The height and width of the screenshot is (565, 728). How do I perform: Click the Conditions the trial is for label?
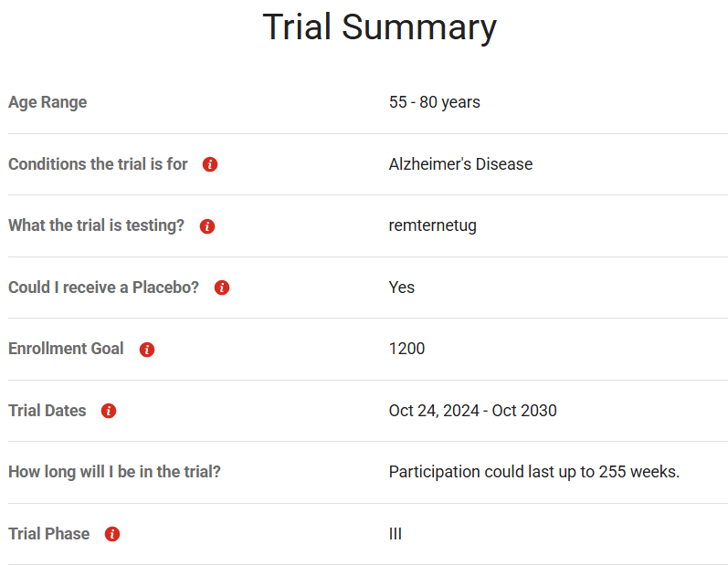[98, 164]
